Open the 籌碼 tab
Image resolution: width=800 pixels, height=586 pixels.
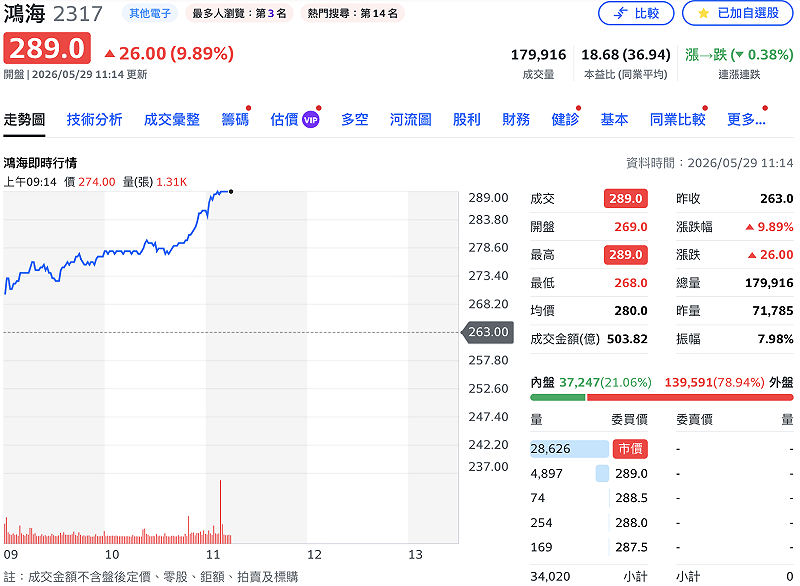click(x=235, y=119)
